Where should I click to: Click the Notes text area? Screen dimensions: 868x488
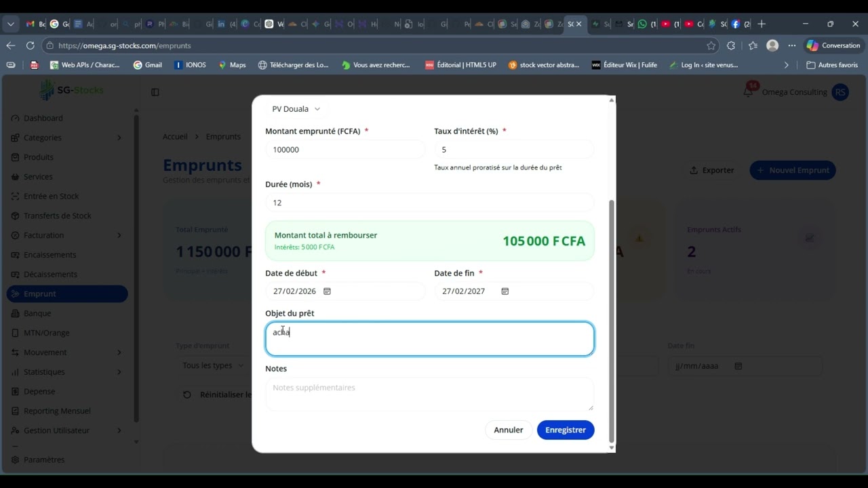click(430, 394)
